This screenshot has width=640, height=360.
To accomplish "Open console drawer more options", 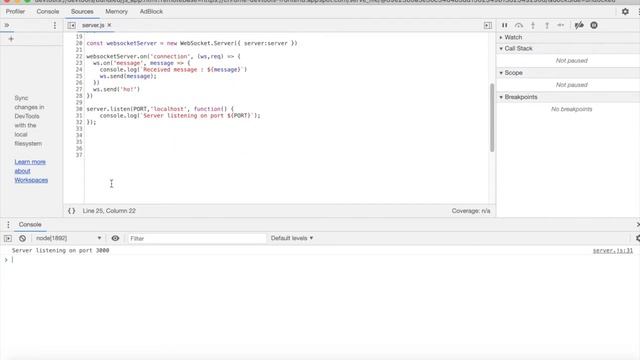I will tap(8, 224).
